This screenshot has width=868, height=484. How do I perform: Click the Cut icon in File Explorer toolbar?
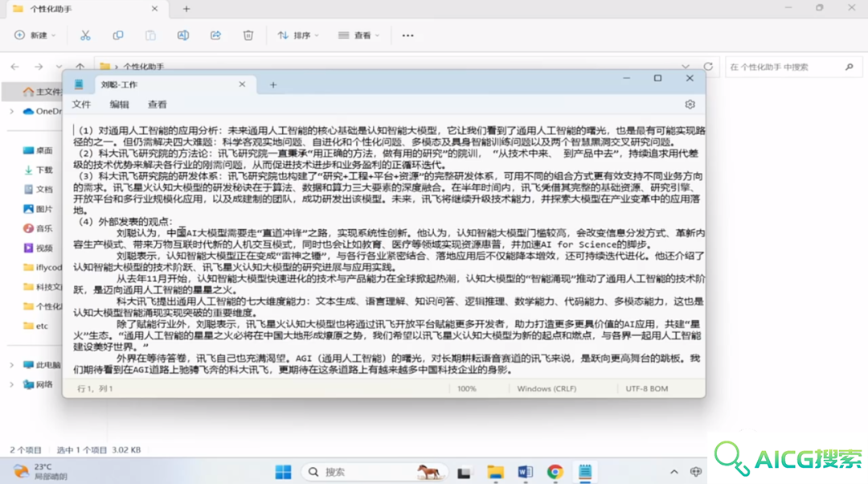click(x=85, y=35)
